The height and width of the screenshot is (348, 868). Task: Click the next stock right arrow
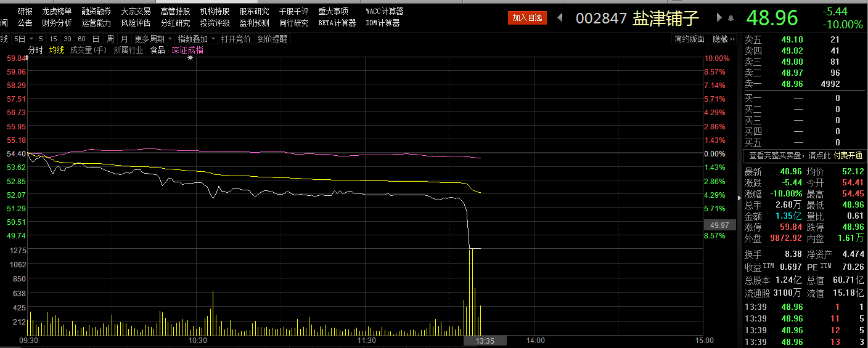click(719, 18)
